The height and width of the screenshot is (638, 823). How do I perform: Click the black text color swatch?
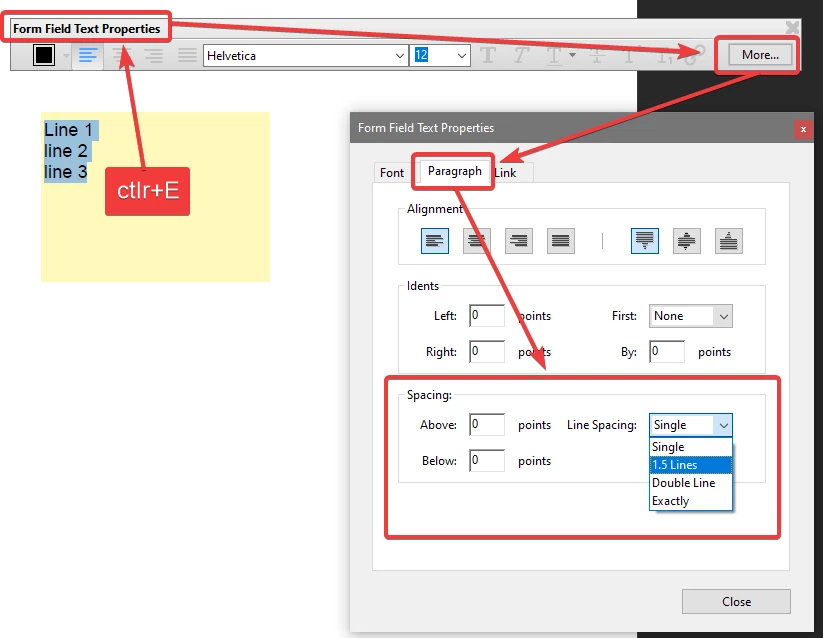click(44, 55)
